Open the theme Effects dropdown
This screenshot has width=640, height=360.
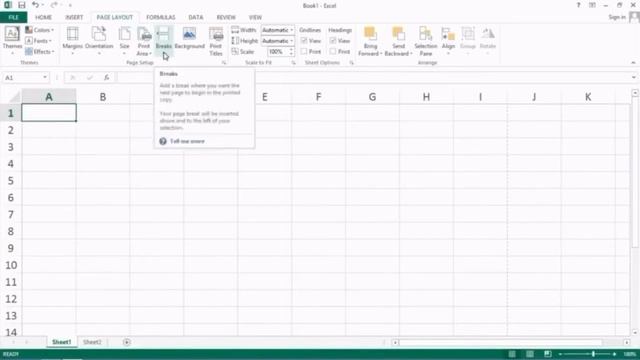(x=40, y=51)
